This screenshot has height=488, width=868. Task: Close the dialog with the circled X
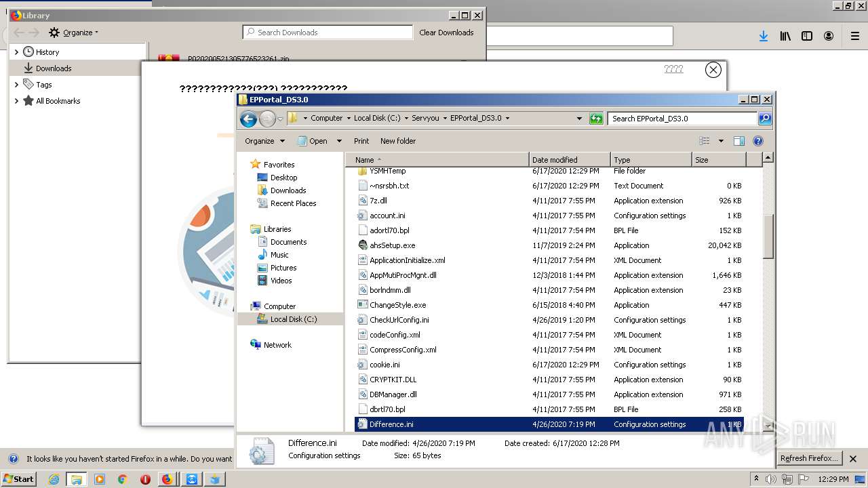[x=713, y=69]
